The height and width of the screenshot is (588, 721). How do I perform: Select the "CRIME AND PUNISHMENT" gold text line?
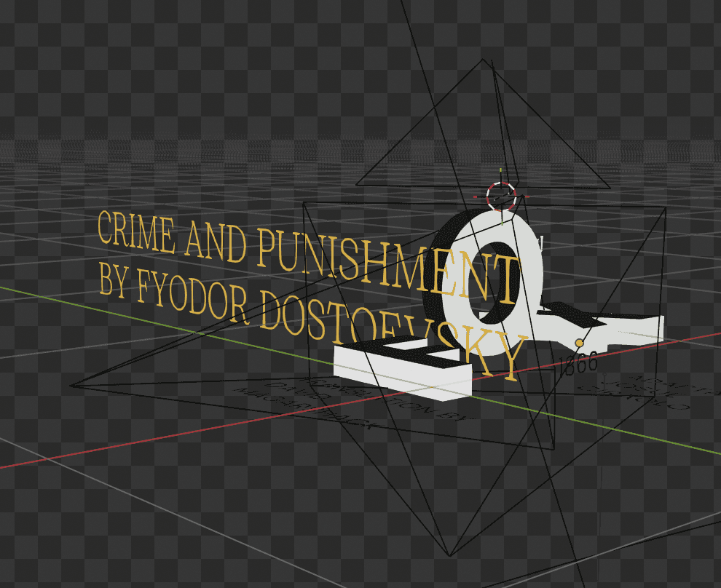click(x=309, y=258)
